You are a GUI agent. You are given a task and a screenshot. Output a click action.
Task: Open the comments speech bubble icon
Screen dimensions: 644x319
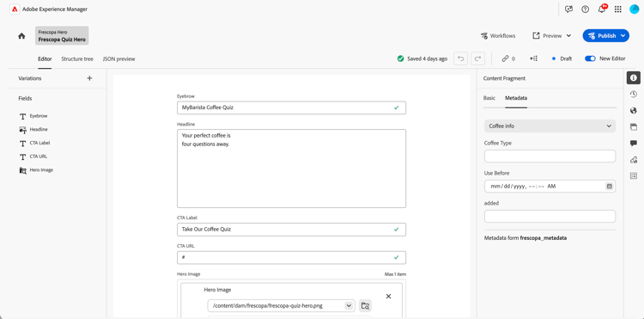pos(634,143)
